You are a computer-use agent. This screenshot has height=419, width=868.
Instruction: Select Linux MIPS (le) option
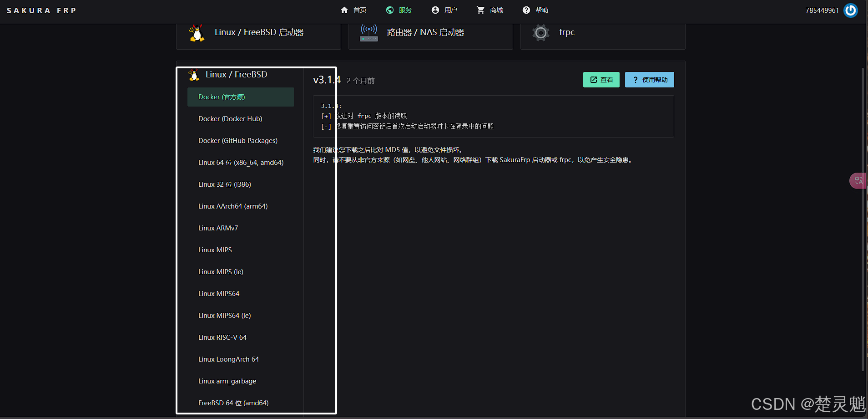(241, 272)
